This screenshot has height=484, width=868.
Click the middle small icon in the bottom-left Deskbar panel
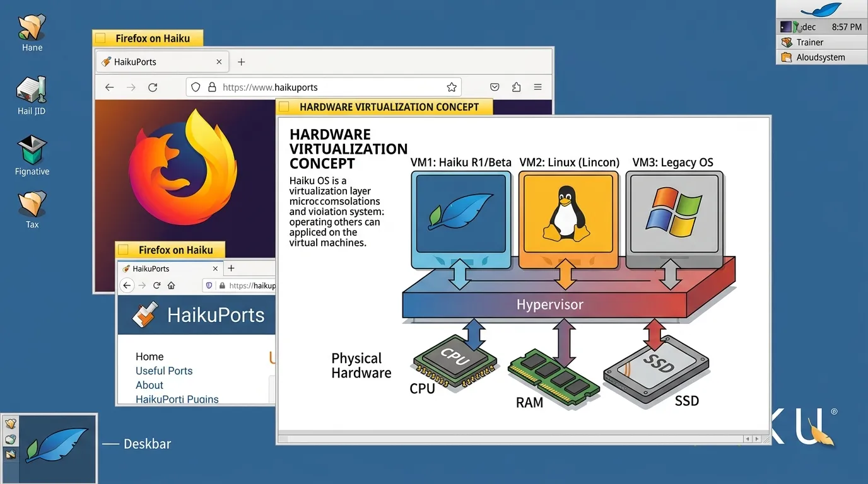click(10, 439)
